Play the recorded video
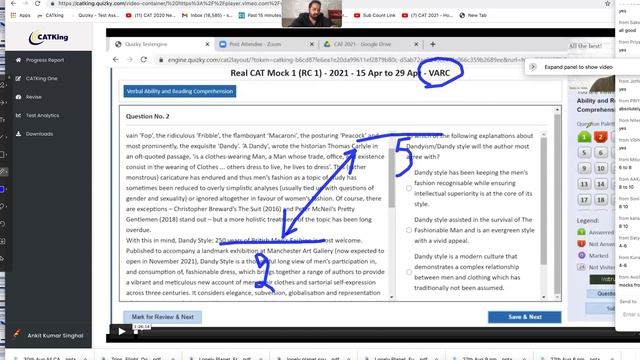This screenshot has height=360, width=640. [122, 331]
